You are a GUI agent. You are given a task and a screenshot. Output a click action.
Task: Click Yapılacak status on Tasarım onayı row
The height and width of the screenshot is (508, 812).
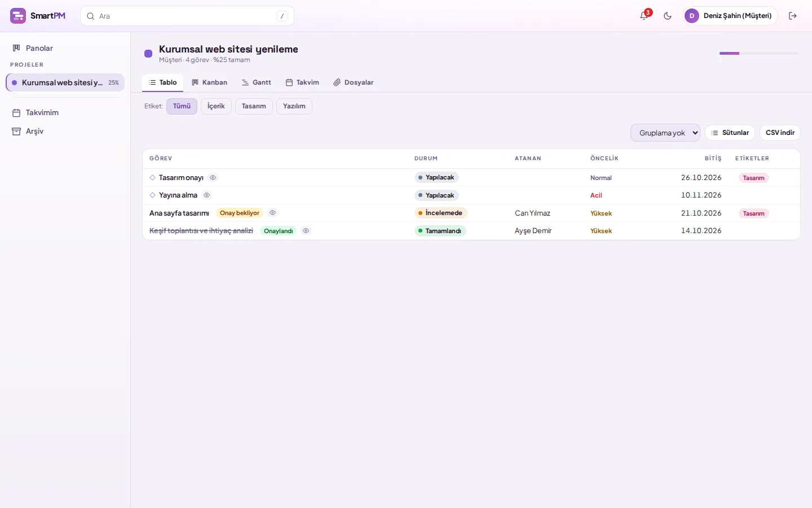436,177
